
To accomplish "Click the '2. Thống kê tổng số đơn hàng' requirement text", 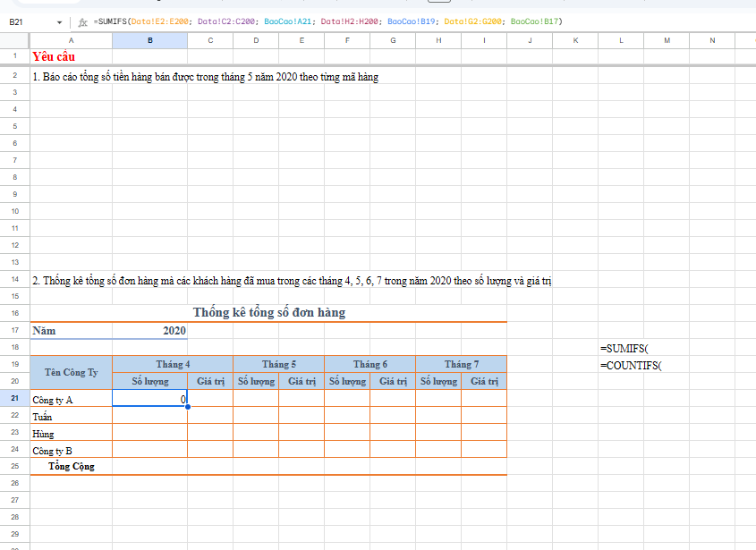I will pos(292,281).
